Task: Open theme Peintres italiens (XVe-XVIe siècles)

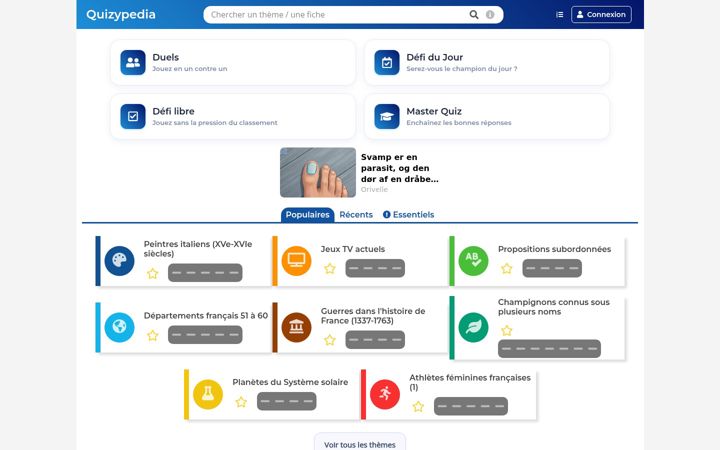Action: 198,248
